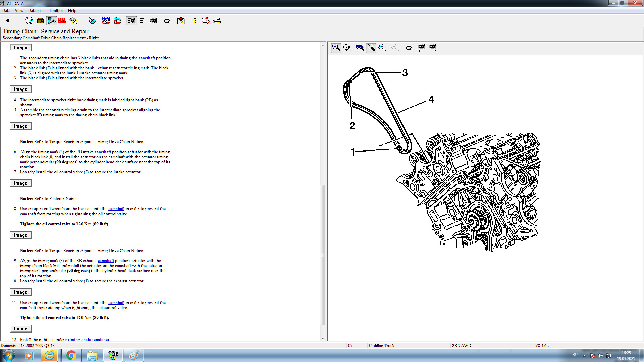Click the fit-width zoom magnifier icon
This screenshot has height=362, width=644.
pos(382,47)
